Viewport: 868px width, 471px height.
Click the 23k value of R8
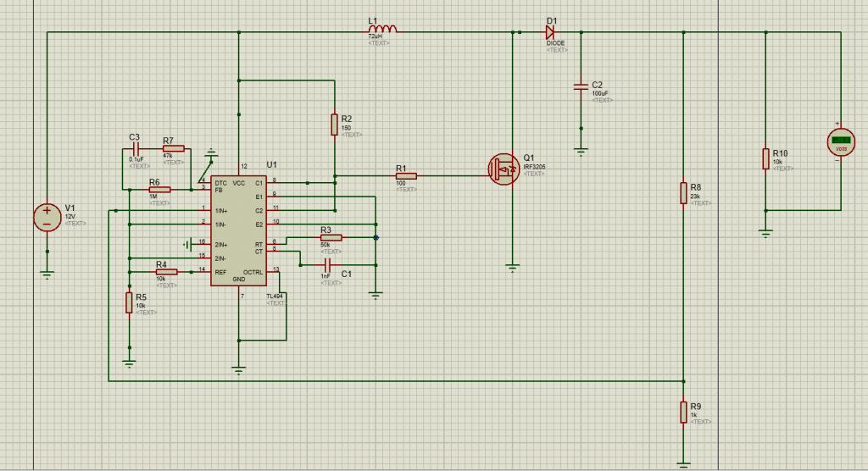pos(695,197)
